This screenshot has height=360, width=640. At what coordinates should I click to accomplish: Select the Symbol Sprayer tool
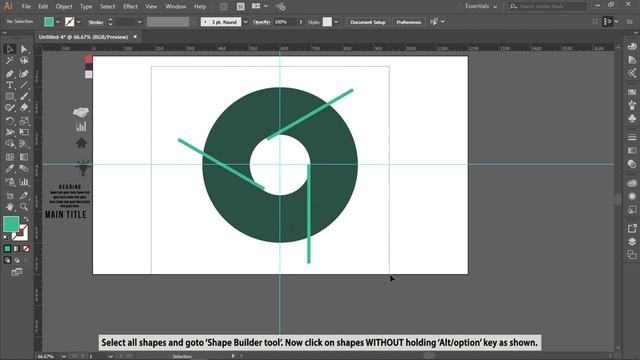pyautogui.click(x=10, y=182)
